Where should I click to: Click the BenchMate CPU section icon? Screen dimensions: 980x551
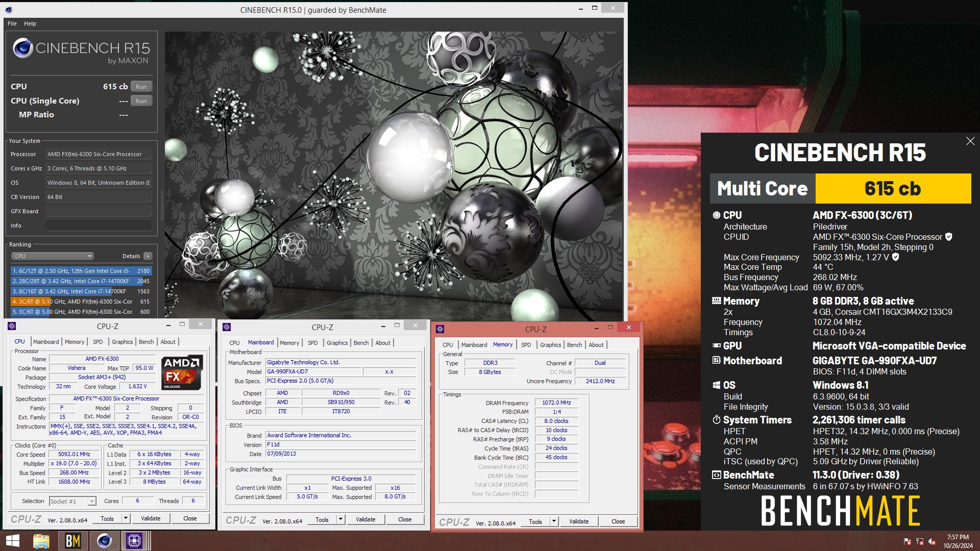pos(717,215)
